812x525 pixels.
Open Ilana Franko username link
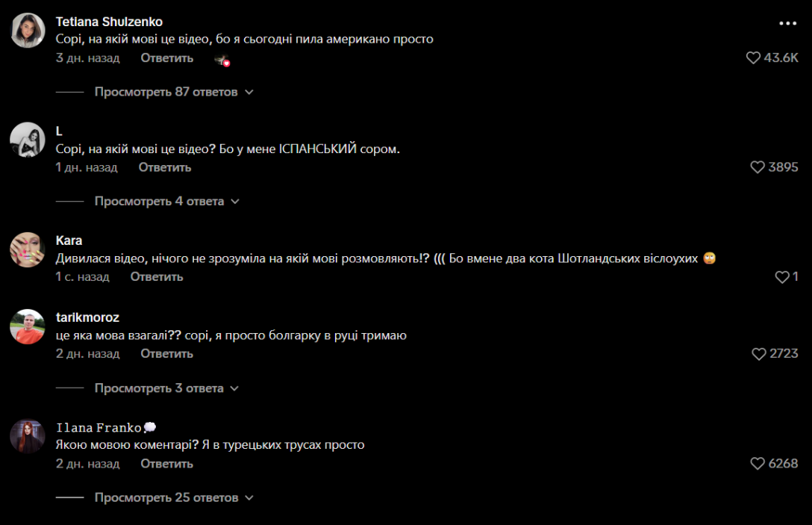point(99,428)
